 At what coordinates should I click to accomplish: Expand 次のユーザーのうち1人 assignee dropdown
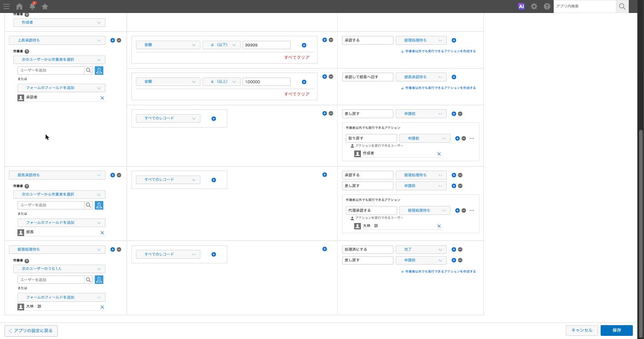click(59, 269)
